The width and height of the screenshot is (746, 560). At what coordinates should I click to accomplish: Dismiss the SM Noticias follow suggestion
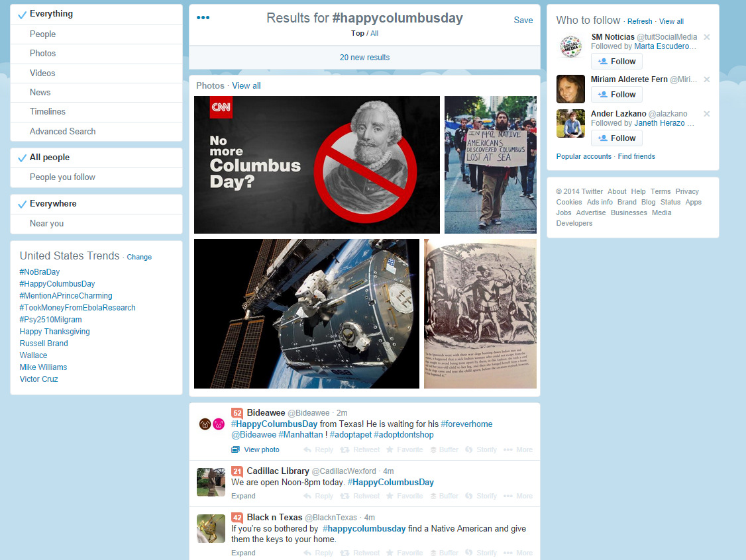(706, 37)
